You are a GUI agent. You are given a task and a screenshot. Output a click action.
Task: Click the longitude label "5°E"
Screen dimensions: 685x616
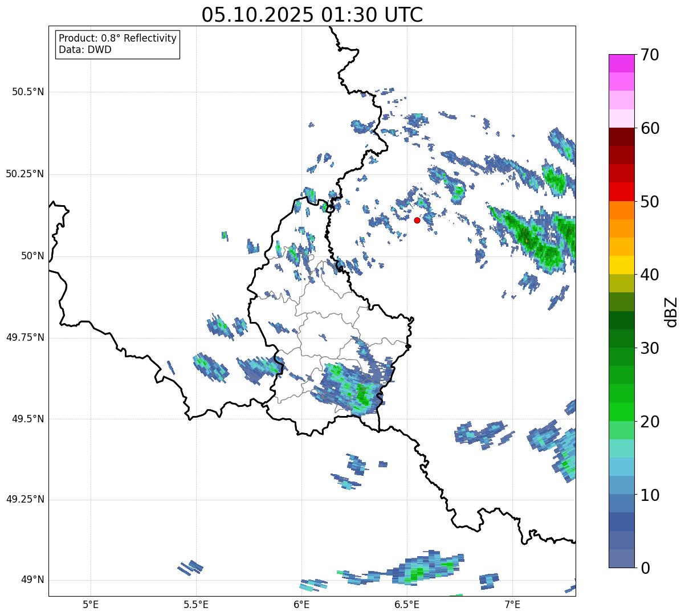pos(91,605)
